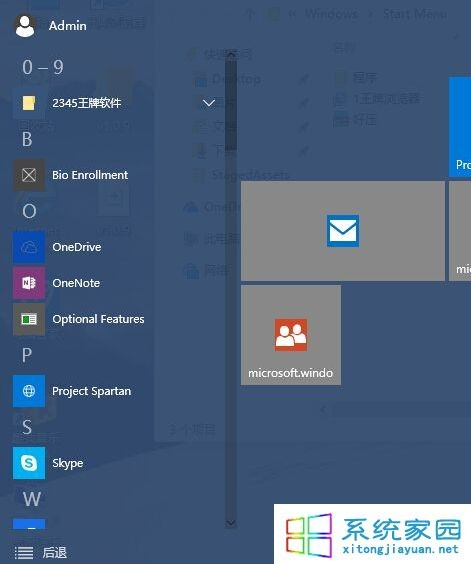
Task: Click the app list scrollbar up arrow
Action: [x=231, y=55]
